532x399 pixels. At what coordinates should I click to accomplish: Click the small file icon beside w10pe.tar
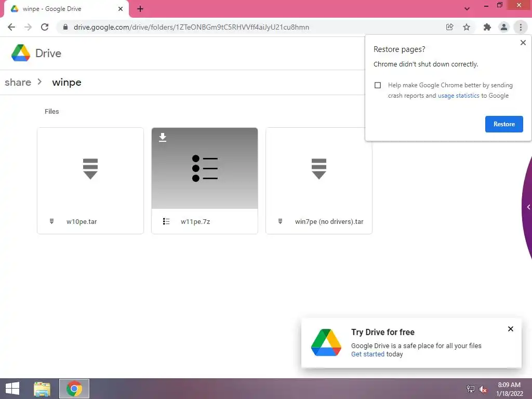point(51,221)
